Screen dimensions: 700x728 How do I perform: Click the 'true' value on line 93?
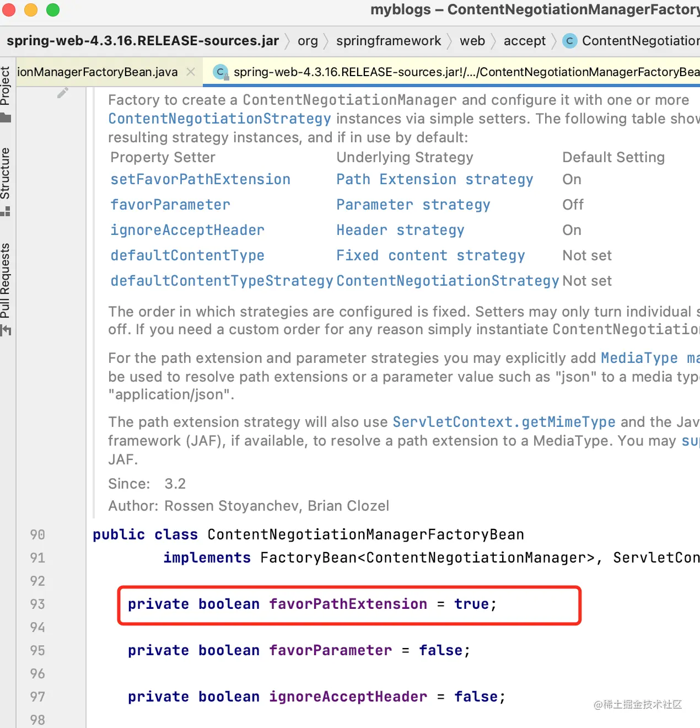pyautogui.click(x=471, y=604)
